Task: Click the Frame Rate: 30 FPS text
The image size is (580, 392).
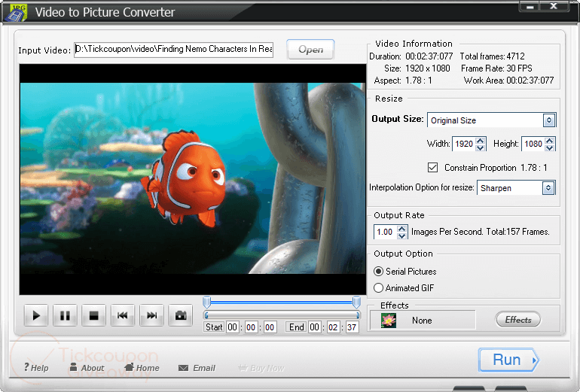Action: (496, 68)
